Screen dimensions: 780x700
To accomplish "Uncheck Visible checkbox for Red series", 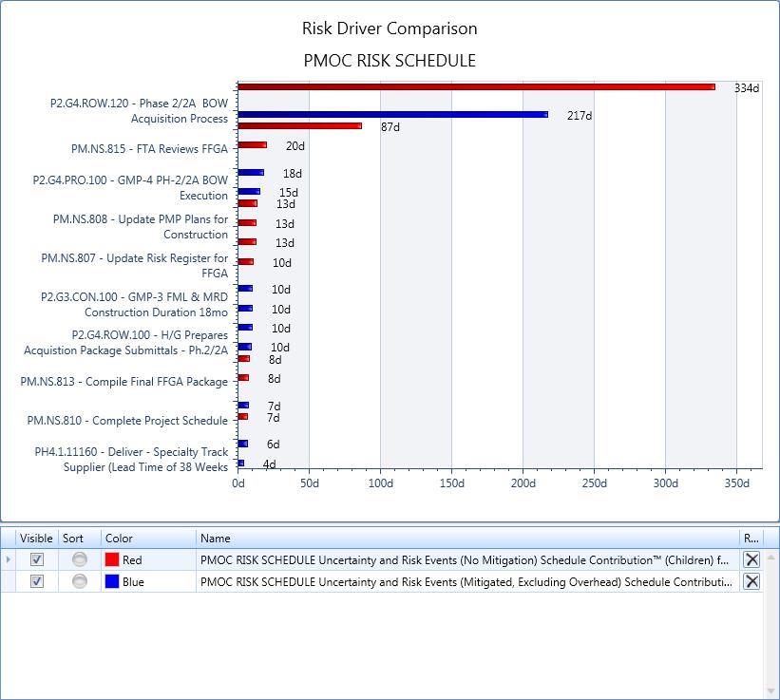I will coord(37,560).
